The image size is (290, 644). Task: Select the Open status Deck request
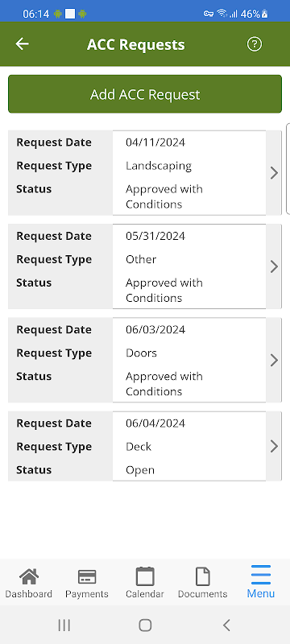[145, 446]
